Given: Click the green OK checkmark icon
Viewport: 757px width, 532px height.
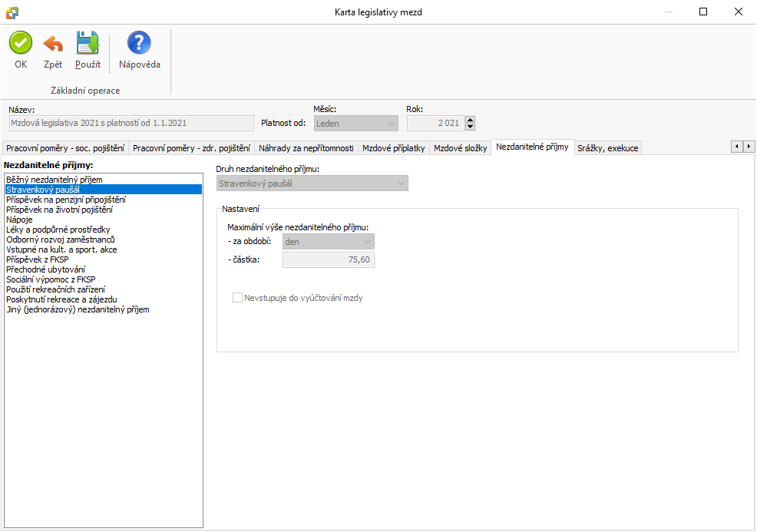Looking at the screenshot, I should [x=21, y=43].
